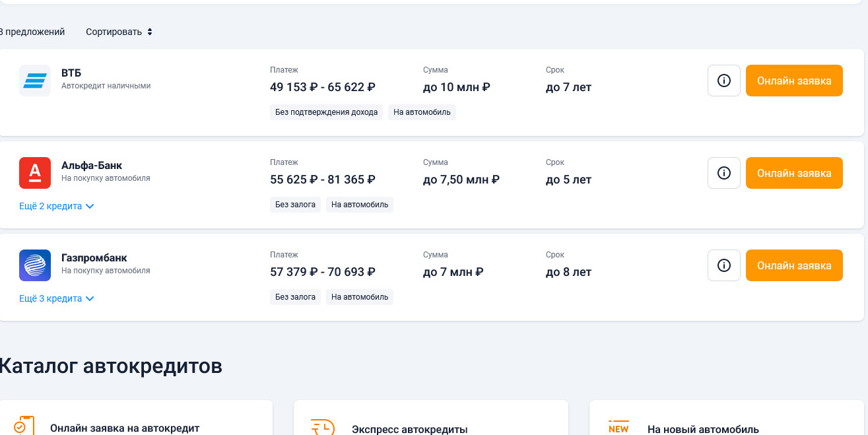Click Онлайн заявка button for Gazprombank
This screenshot has height=435, width=868.
click(x=794, y=265)
